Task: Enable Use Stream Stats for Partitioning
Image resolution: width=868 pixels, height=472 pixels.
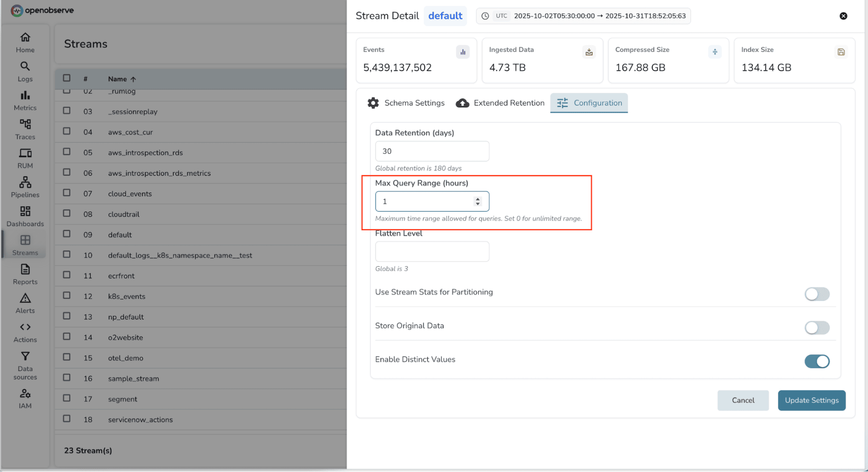Action: point(817,294)
